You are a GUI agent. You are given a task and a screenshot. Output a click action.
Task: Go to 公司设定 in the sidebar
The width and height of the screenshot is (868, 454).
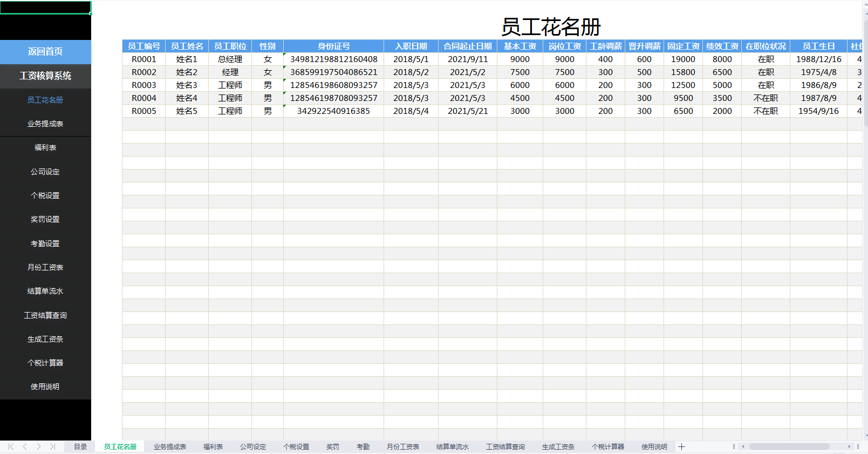(x=45, y=172)
